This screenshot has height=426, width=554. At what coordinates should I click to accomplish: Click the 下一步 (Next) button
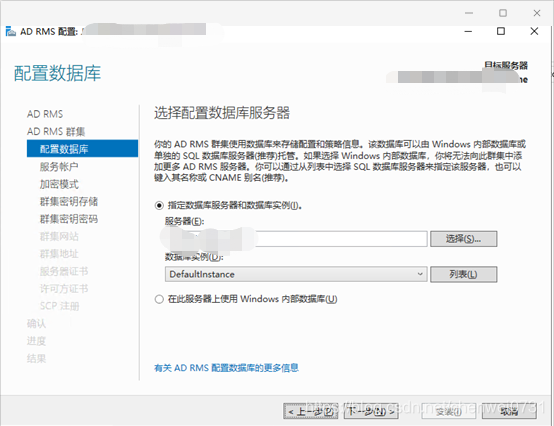(371, 411)
